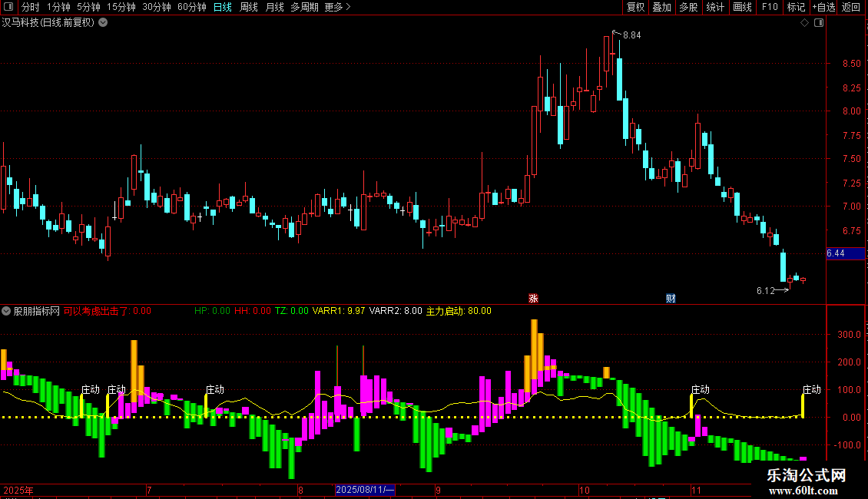Open the 多周期 multi-period view
This screenshot has height=499, width=868.
304,7
